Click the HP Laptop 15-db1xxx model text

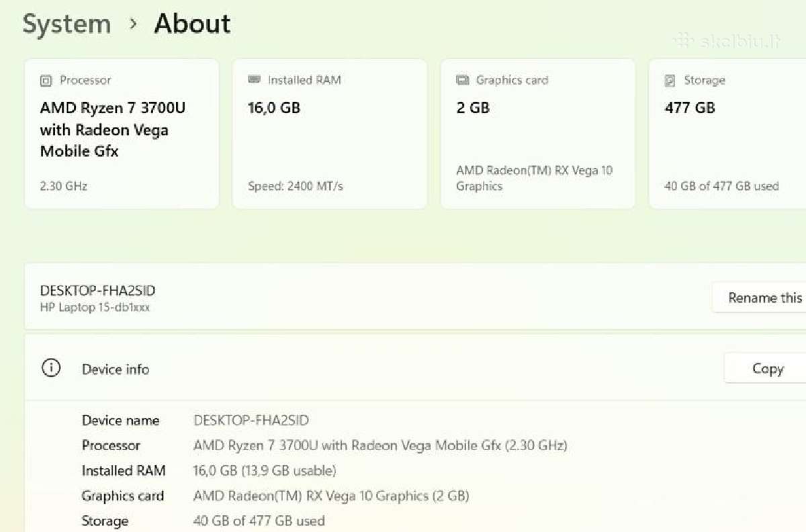click(x=95, y=308)
